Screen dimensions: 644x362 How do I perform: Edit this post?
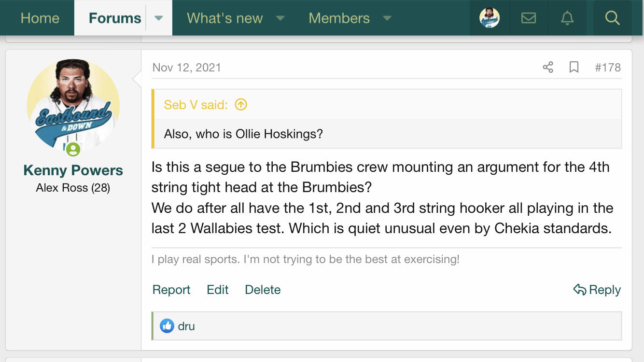tap(218, 290)
